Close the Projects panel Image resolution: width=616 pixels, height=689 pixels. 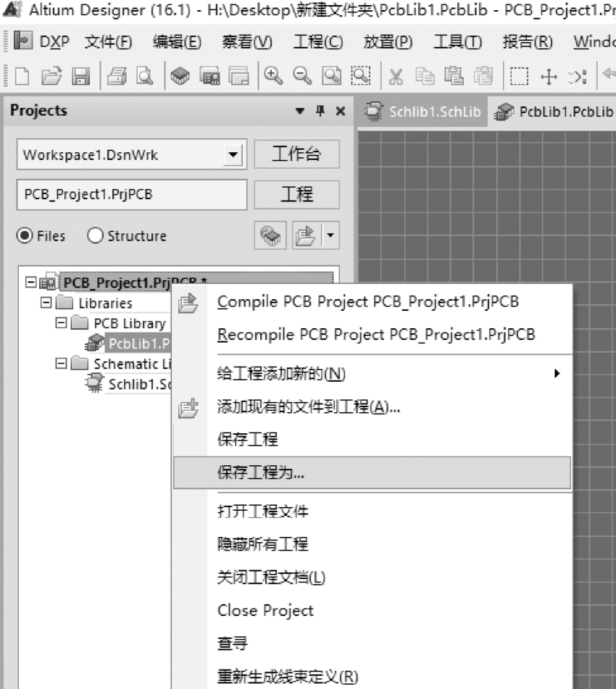point(341,111)
